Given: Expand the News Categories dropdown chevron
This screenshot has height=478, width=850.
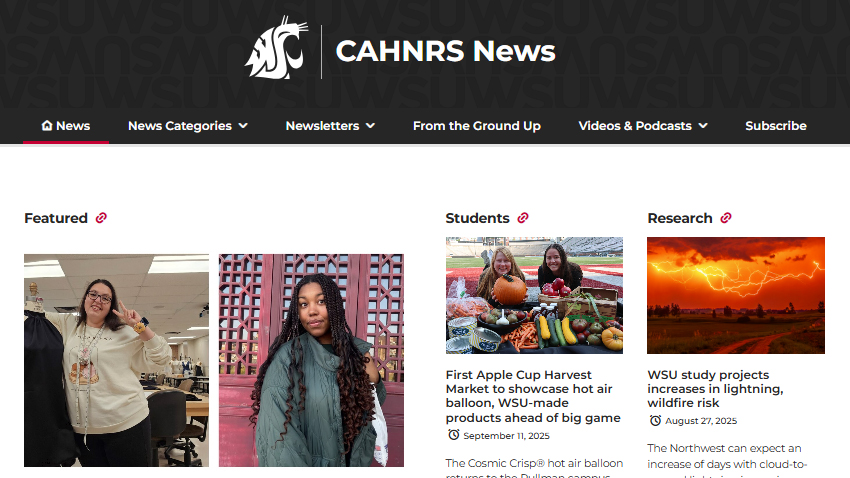Looking at the screenshot, I should click(x=243, y=126).
